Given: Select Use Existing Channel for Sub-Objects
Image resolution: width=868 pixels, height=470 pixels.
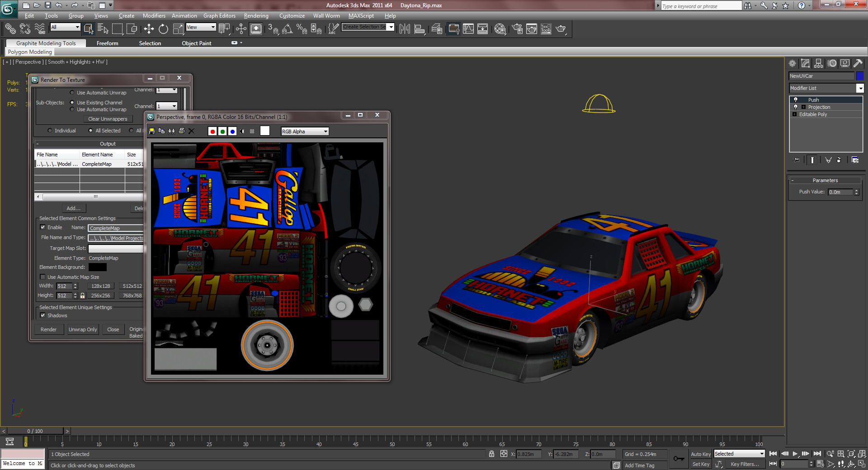Looking at the screenshot, I should [x=72, y=103].
